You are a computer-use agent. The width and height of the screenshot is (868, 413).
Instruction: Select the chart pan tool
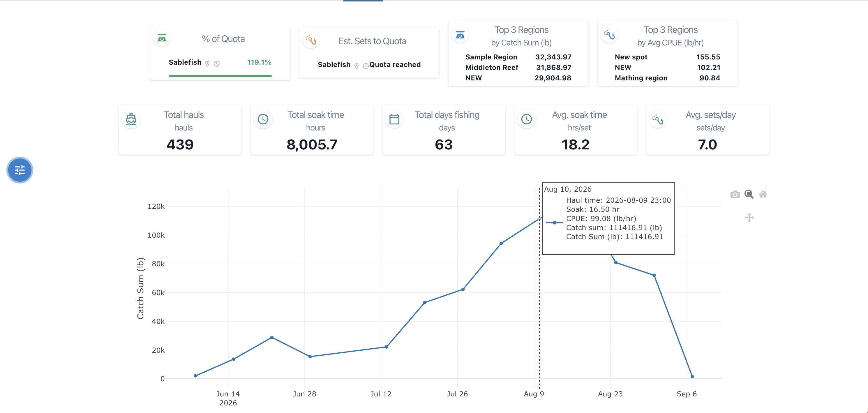(x=749, y=218)
